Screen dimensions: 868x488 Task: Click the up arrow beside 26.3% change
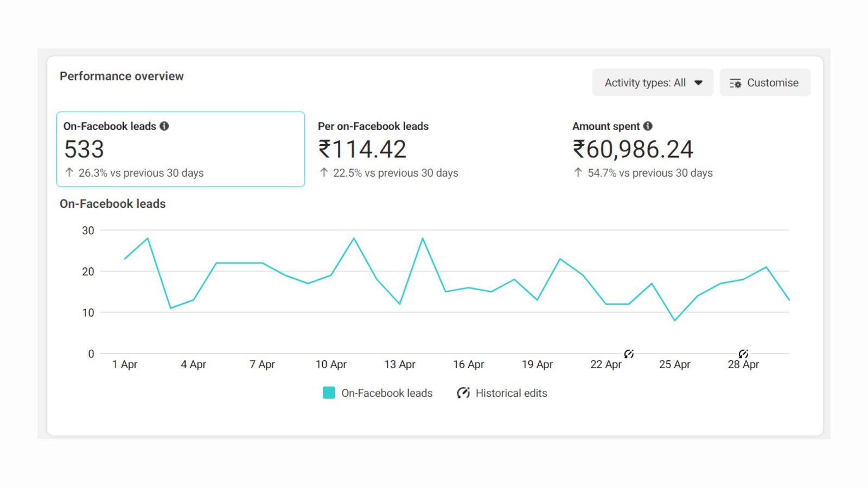[69, 172]
